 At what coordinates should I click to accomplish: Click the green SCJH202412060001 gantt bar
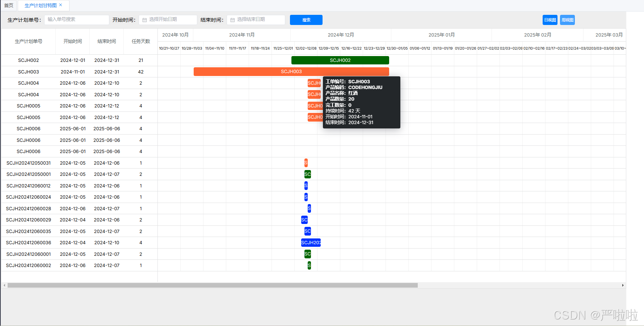click(x=308, y=254)
